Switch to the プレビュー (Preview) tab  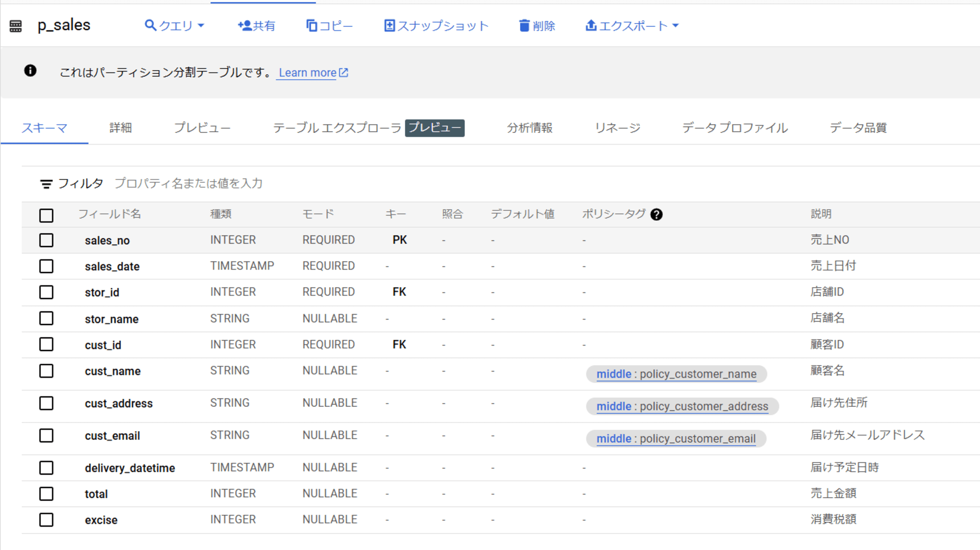[202, 128]
